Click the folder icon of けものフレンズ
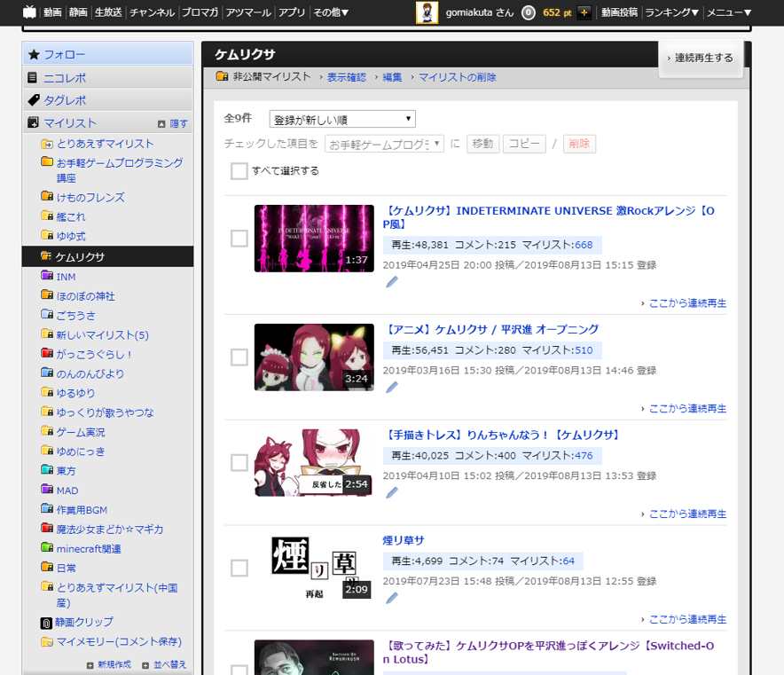 [x=47, y=196]
